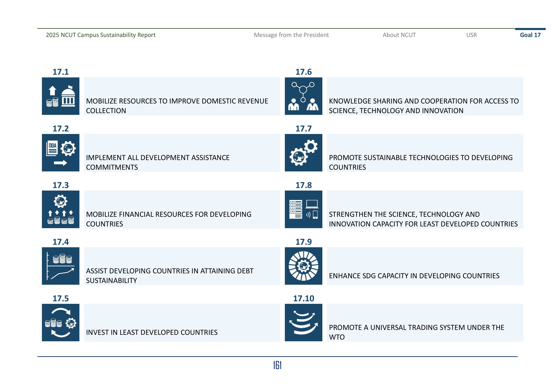
Task: Click the 17.5 investment cycle arrows icon
Action: 60,322
